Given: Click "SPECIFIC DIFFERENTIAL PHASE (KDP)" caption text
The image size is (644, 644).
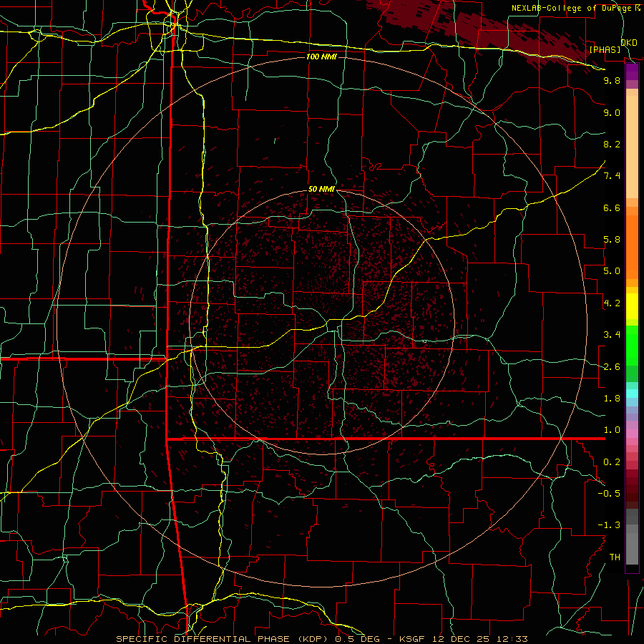Looking at the screenshot, I should coord(221,639).
